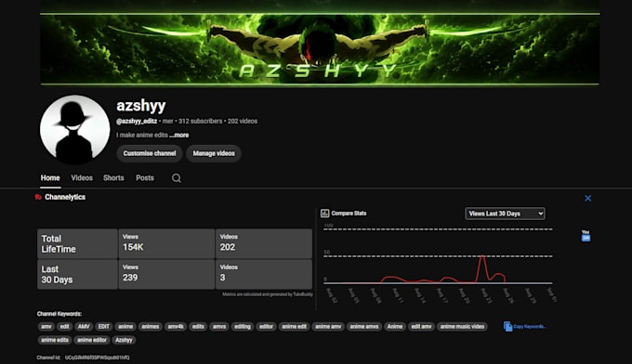Click the Channel Id value text

click(98, 357)
